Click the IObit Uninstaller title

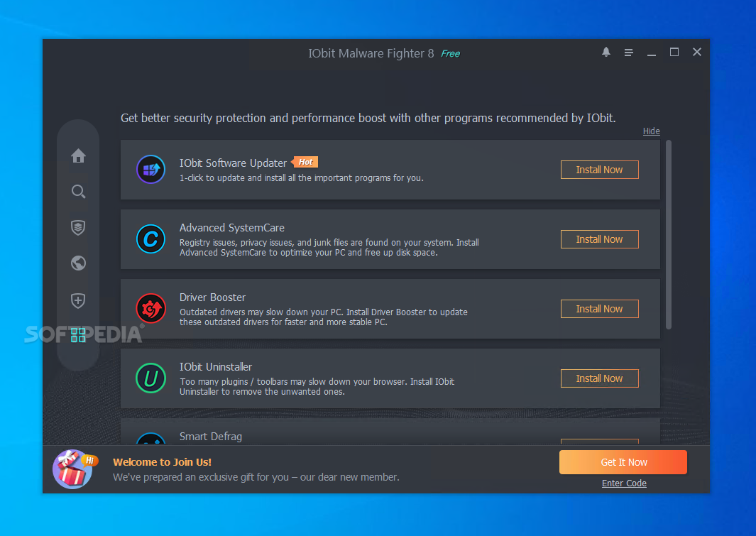(x=216, y=367)
